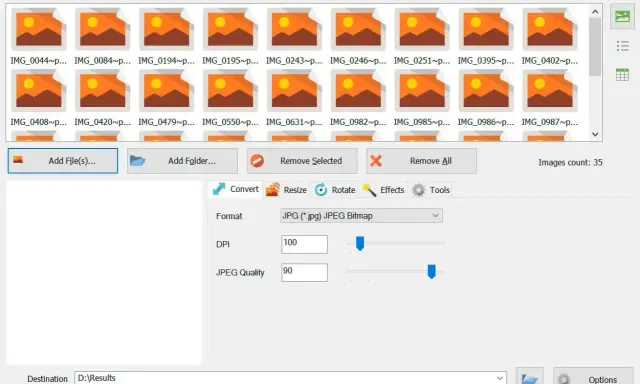Click the JPEG Quality slider handle
The height and width of the screenshot is (384, 640).
tap(431, 271)
